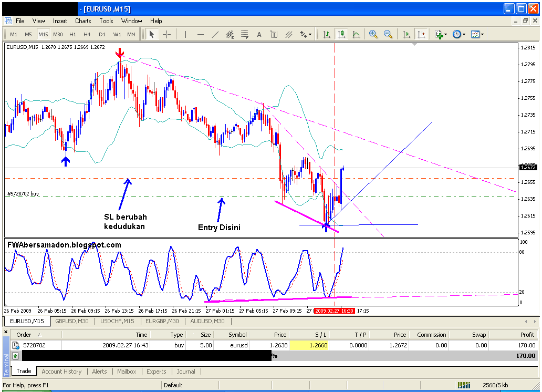Switch timeframe to M5
The image size is (542, 392).
pyautogui.click(x=28, y=34)
